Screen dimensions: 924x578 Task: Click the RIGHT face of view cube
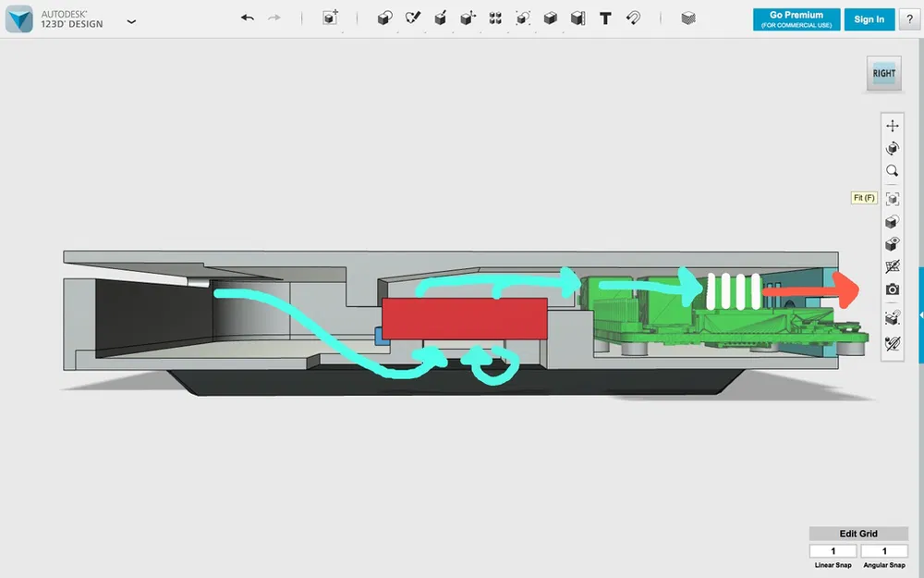pos(884,74)
